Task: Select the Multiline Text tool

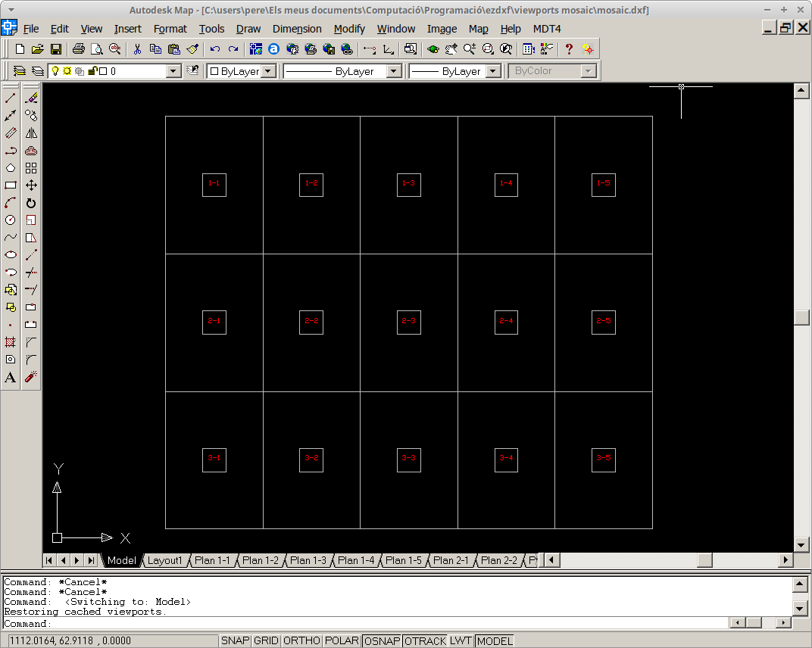Action: [11, 377]
